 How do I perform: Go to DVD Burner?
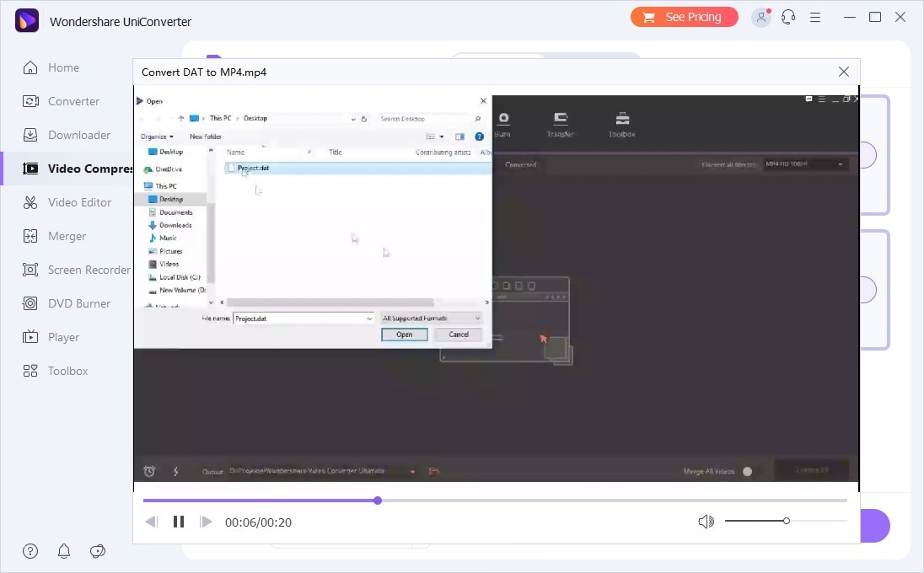coord(67,303)
